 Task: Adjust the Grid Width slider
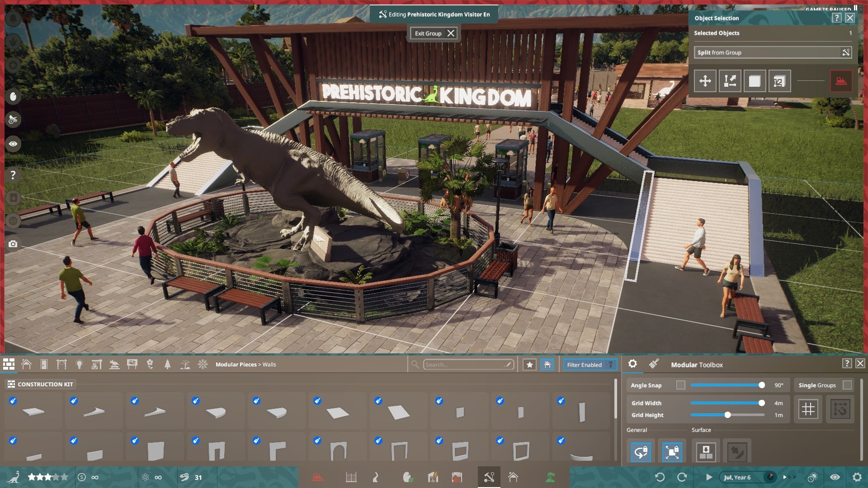tap(727, 403)
